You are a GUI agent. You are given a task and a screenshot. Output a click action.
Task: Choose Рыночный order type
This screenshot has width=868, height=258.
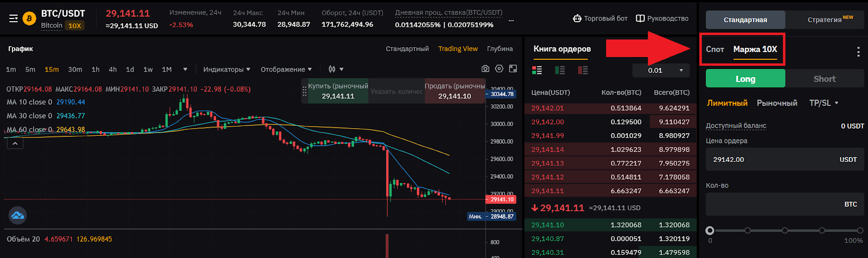(x=777, y=103)
